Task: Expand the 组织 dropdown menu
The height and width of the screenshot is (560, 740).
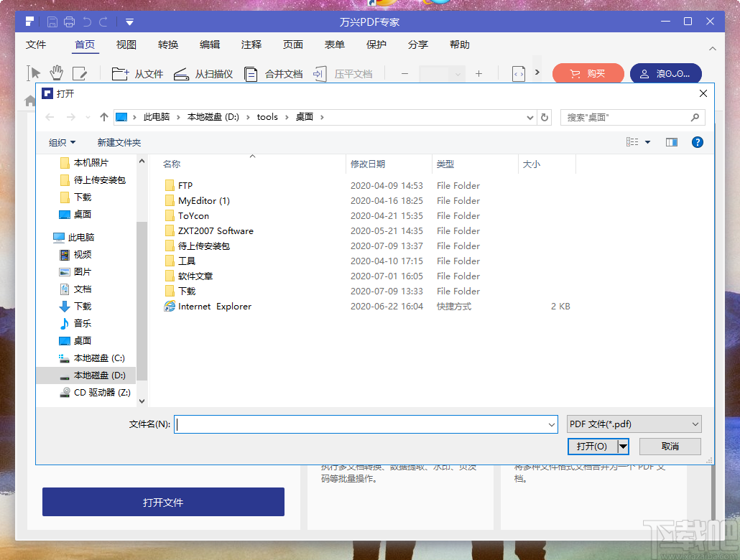Action: (61, 142)
